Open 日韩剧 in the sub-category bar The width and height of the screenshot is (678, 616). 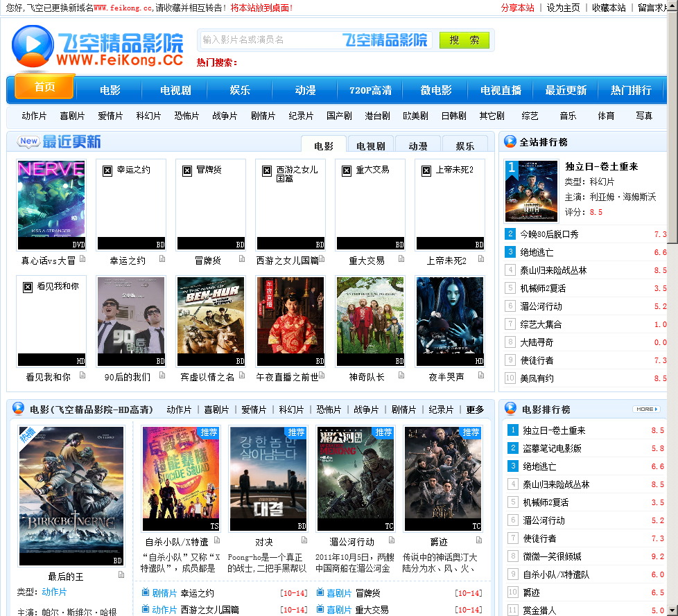(453, 116)
